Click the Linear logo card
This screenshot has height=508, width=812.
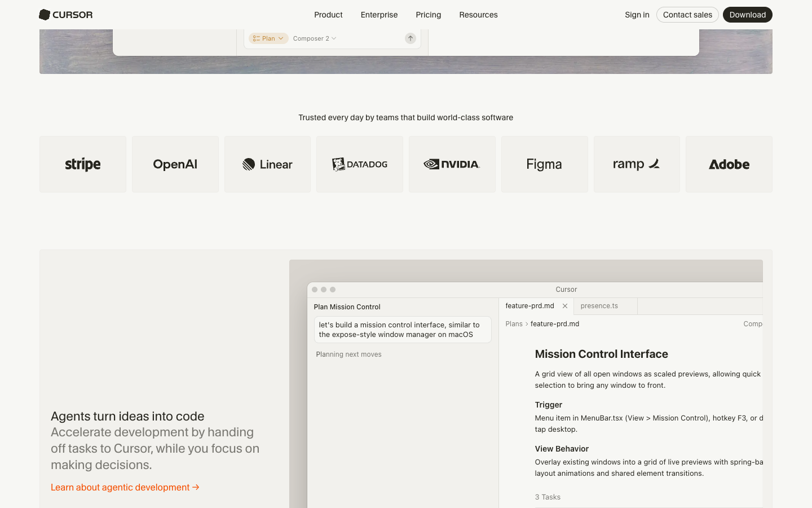(x=267, y=164)
